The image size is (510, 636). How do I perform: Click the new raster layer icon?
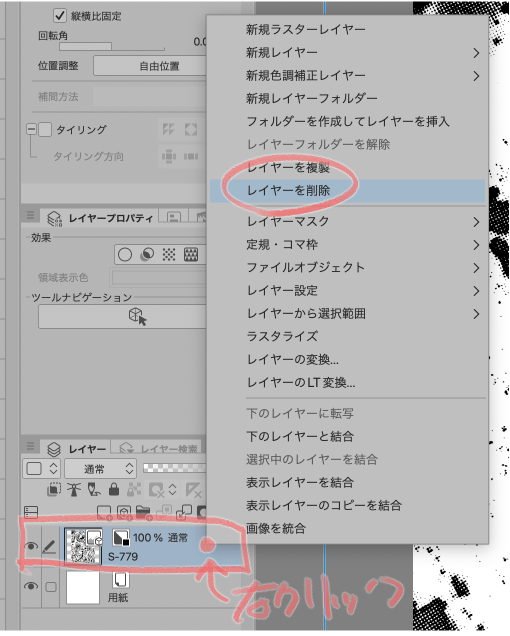(x=104, y=513)
